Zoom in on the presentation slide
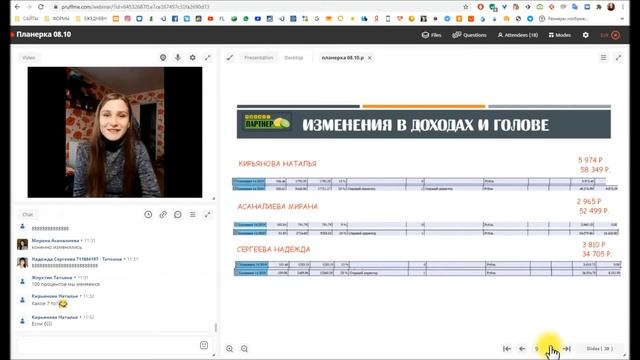 tap(230, 349)
